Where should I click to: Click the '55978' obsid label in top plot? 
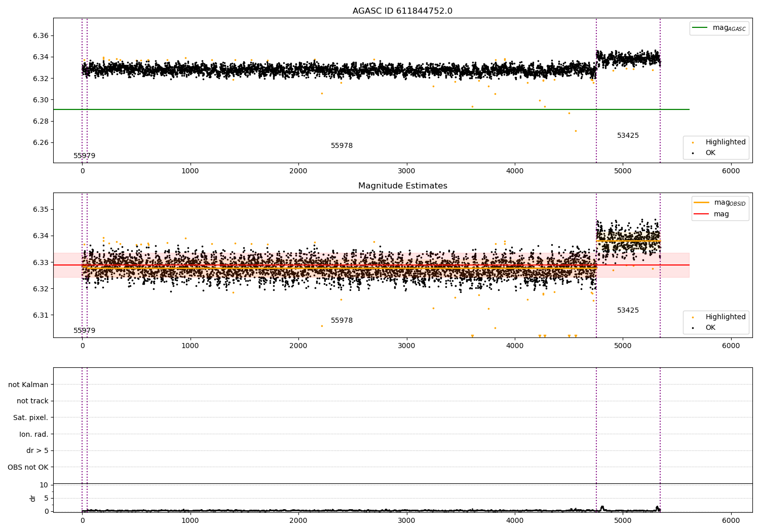[341, 146]
